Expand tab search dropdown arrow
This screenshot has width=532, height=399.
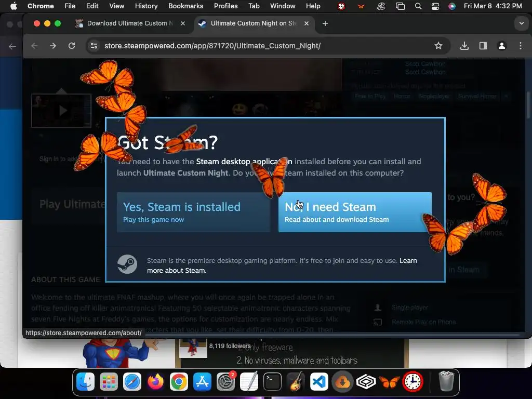pyautogui.click(x=522, y=23)
